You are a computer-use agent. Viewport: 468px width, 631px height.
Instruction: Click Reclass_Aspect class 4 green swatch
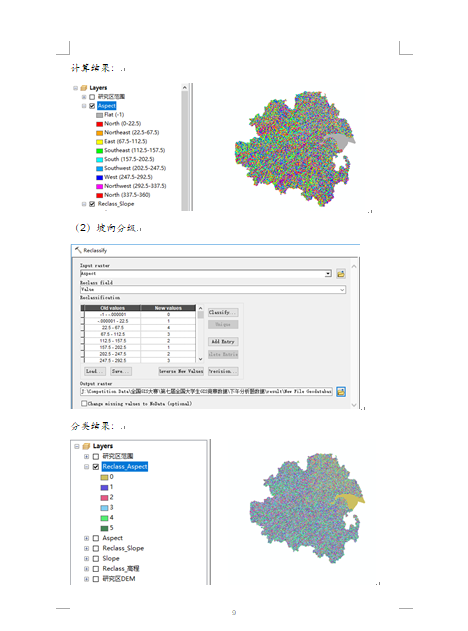coord(104,518)
